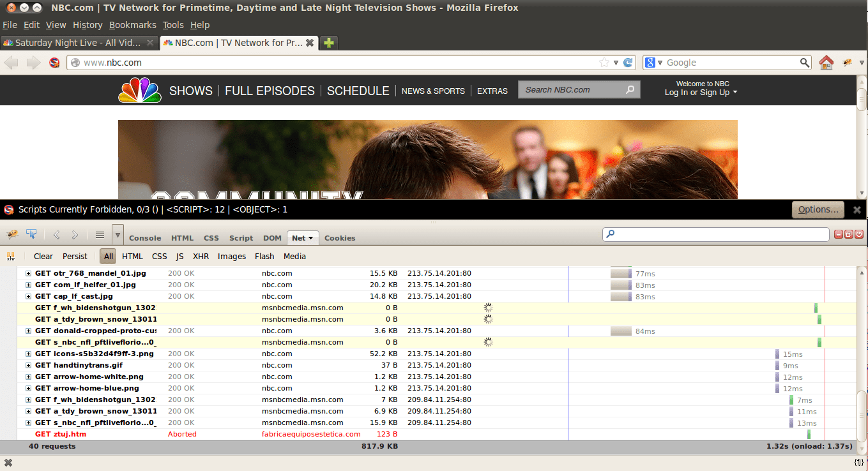Dismiss the NoScript notification bar
The image size is (868, 471).
click(857, 209)
